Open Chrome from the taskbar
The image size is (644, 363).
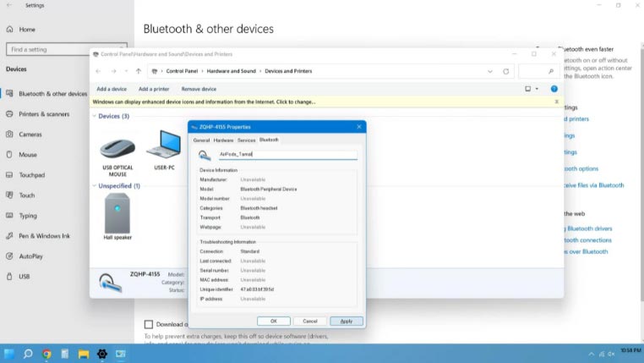46,354
